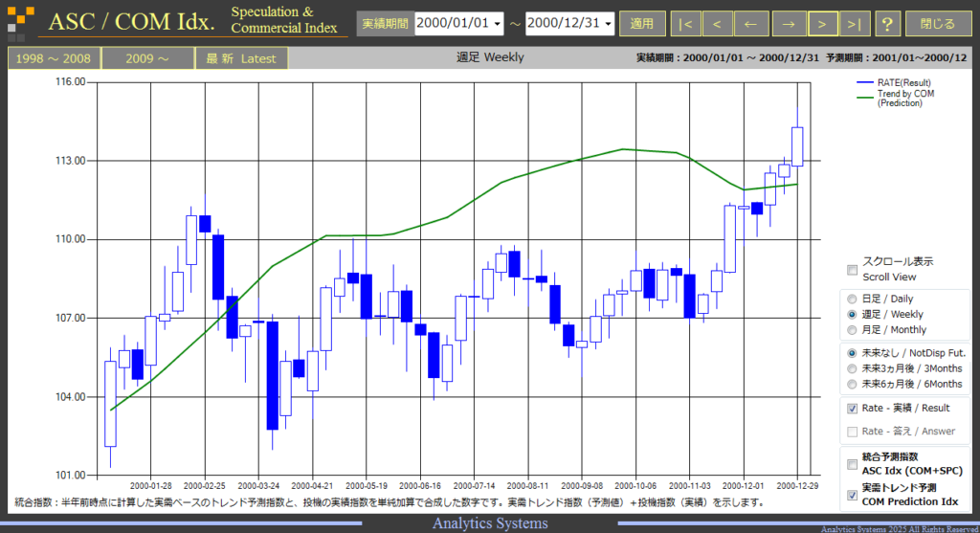Switch to the 1998 ～ 2008 tab
The height and width of the screenshot is (533, 980).
(x=54, y=58)
